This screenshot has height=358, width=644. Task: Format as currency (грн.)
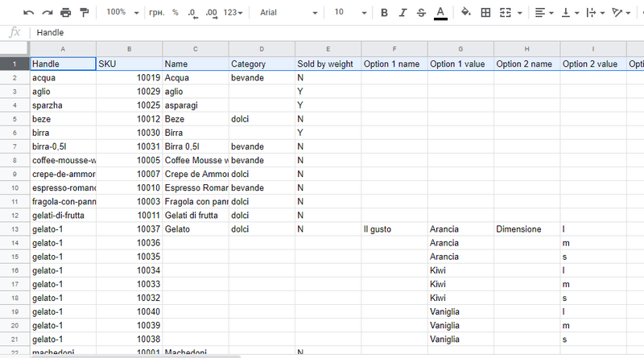[x=156, y=13]
